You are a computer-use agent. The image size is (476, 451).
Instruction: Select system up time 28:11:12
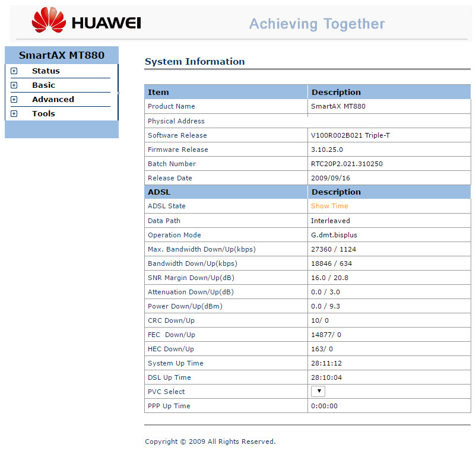326,363
